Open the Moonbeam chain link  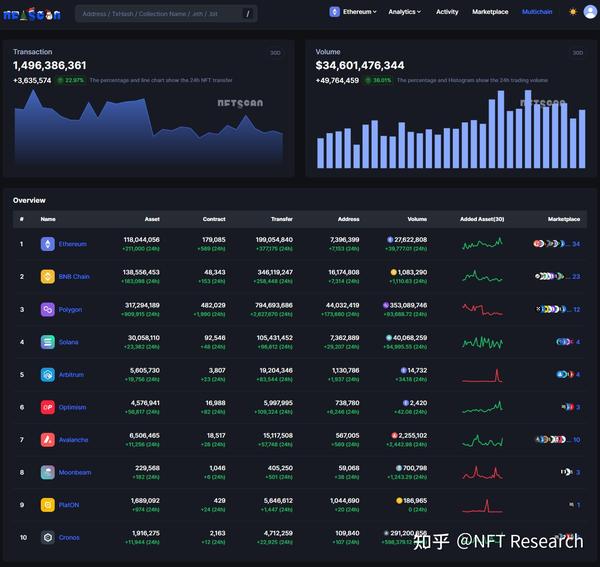pos(75,472)
